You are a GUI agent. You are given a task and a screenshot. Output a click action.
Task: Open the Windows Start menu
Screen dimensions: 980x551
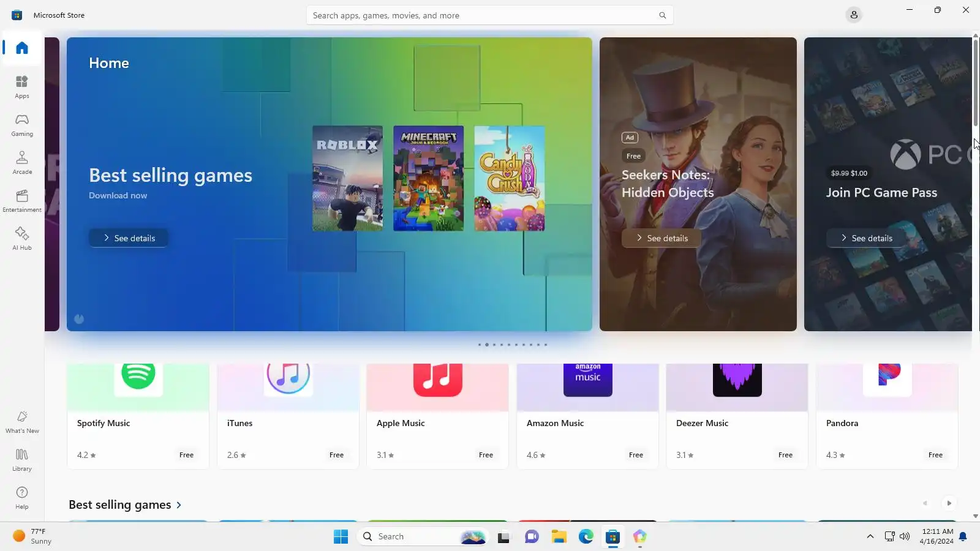pos(341,537)
